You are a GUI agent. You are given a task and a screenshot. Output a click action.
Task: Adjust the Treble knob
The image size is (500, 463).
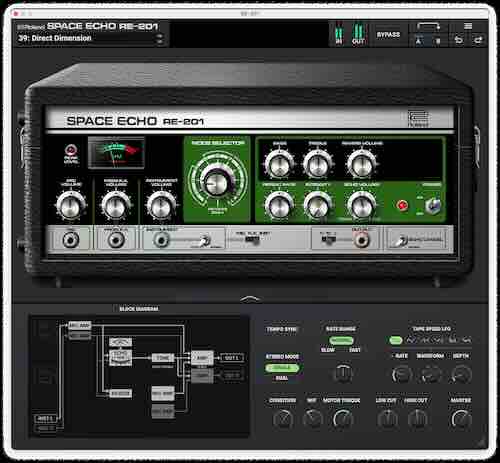point(317,164)
